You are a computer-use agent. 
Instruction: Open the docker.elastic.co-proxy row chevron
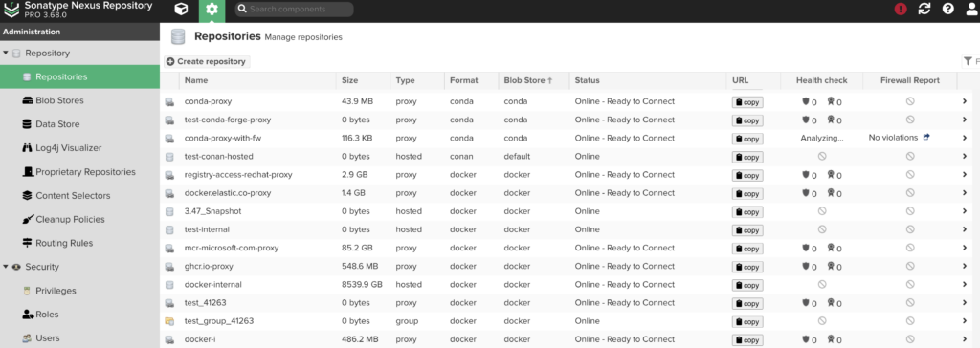tap(966, 193)
